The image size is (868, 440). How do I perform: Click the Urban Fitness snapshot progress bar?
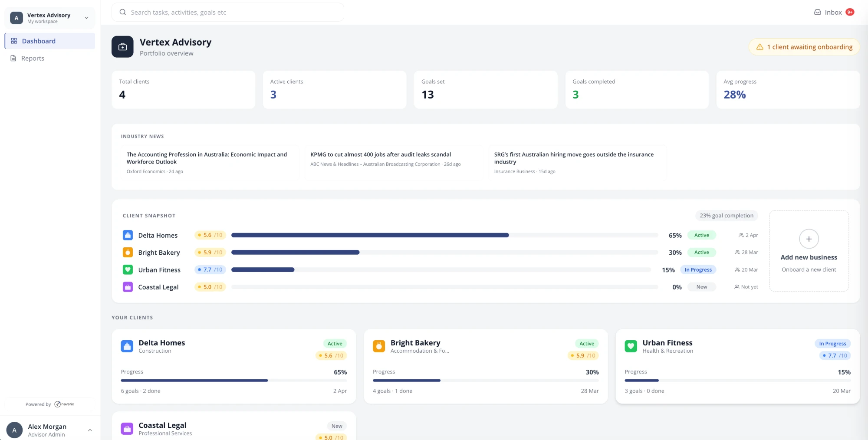[x=441, y=270]
